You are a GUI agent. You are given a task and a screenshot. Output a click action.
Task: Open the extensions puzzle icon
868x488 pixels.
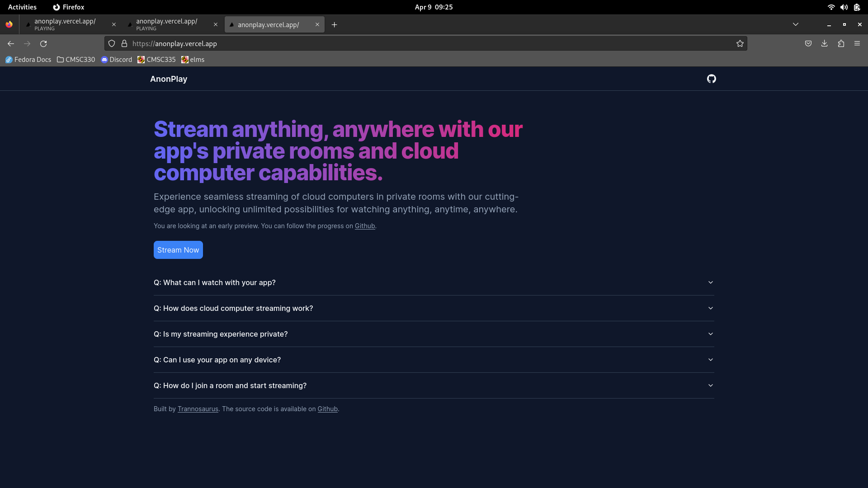[x=840, y=44]
